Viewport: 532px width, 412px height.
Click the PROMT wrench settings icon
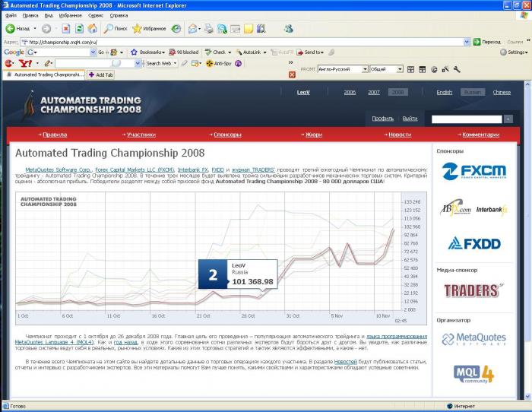coord(457,69)
